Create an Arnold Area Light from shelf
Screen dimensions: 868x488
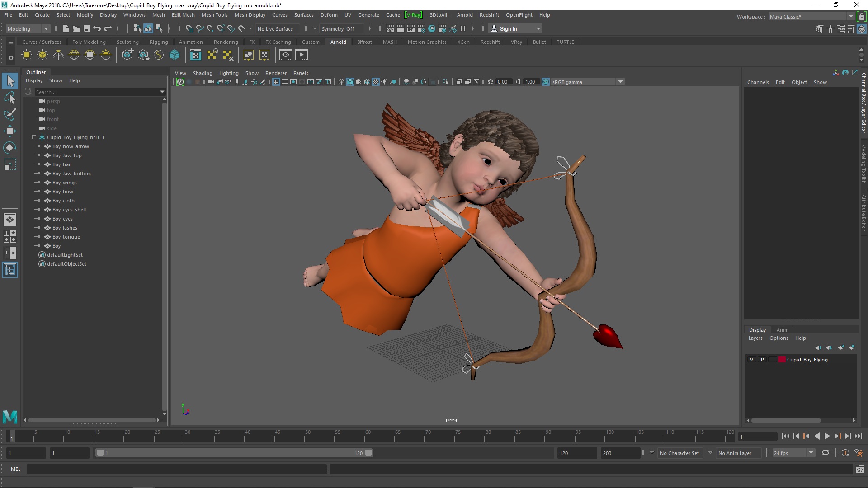tap(27, 55)
